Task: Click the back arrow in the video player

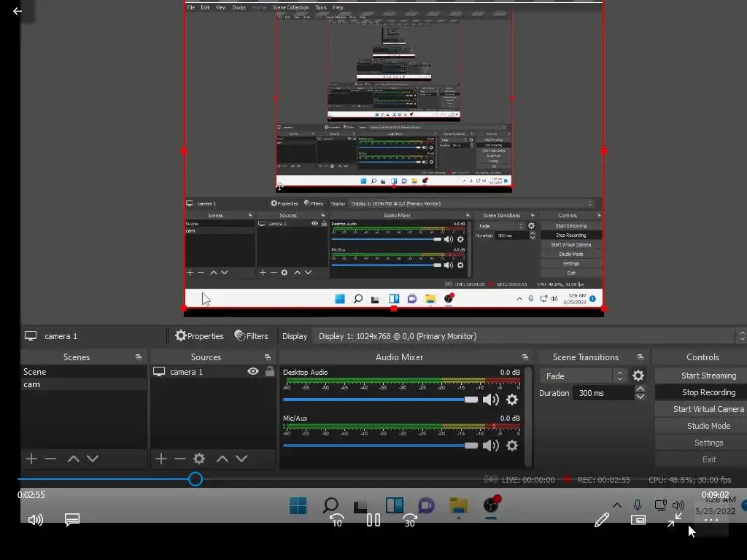Action: click(18, 11)
